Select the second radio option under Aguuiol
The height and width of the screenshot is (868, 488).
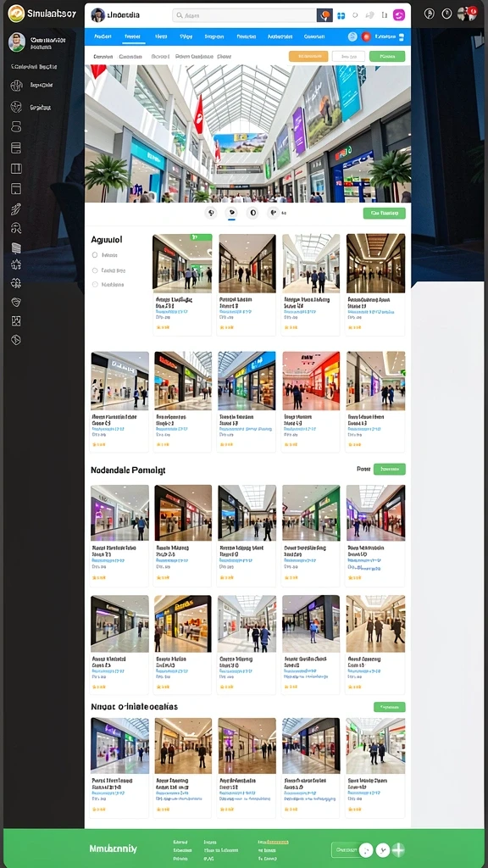(95, 270)
